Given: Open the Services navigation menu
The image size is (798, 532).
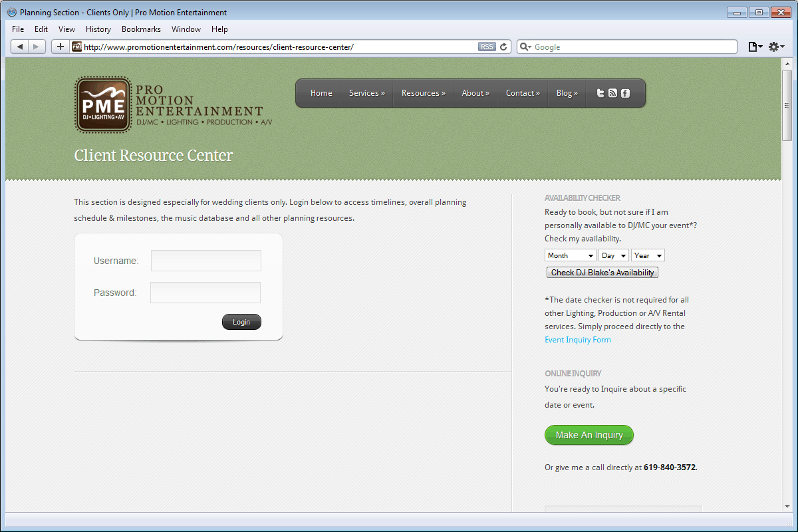Looking at the screenshot, I should click(x=366, y=93).
